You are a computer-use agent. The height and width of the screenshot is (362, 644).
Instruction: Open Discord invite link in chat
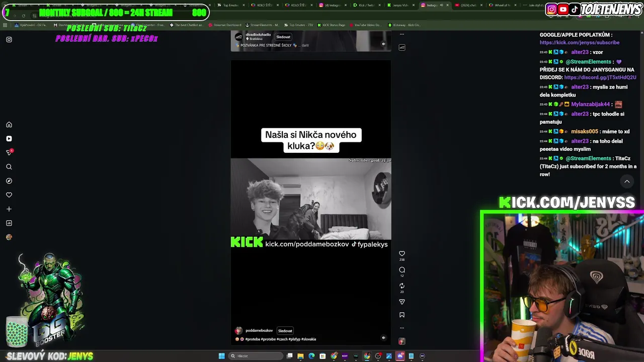[600, 77]
